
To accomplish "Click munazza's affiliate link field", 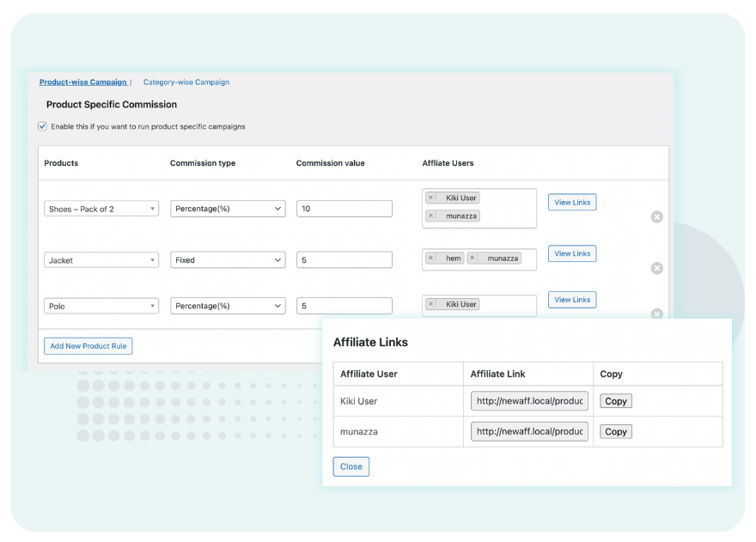I will [529, 431].
